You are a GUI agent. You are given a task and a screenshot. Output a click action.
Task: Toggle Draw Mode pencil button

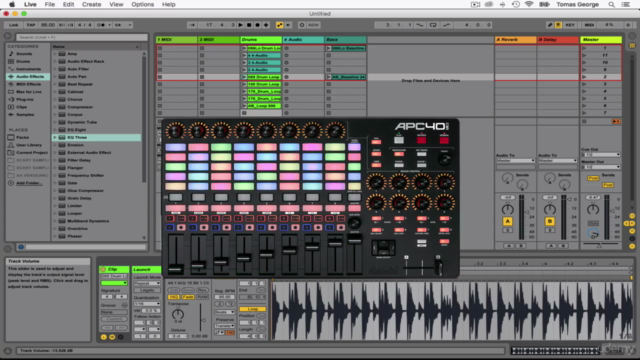[x=550, y=25]
